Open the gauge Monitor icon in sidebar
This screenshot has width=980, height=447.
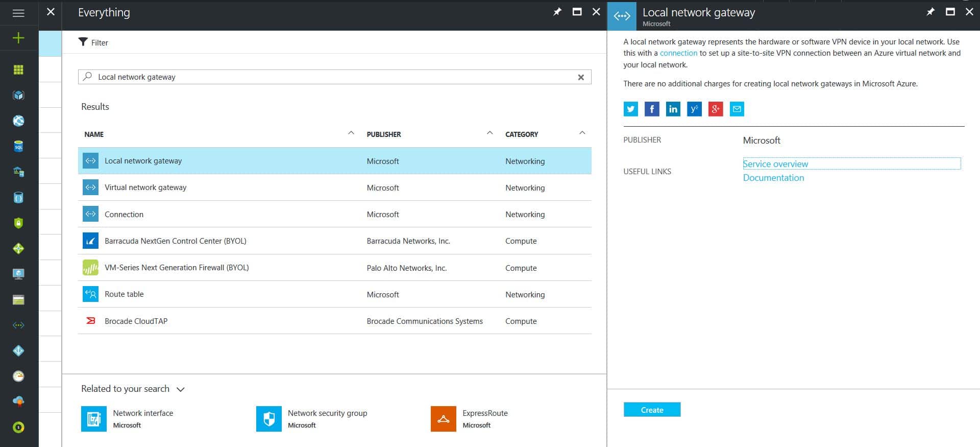coord(18,376)
